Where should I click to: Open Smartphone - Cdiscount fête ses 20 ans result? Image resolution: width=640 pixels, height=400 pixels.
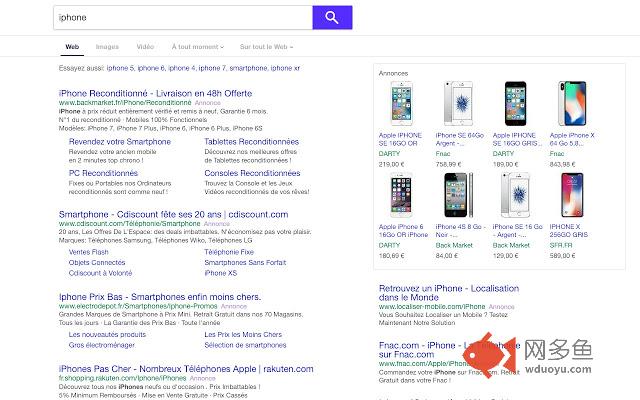173,215
